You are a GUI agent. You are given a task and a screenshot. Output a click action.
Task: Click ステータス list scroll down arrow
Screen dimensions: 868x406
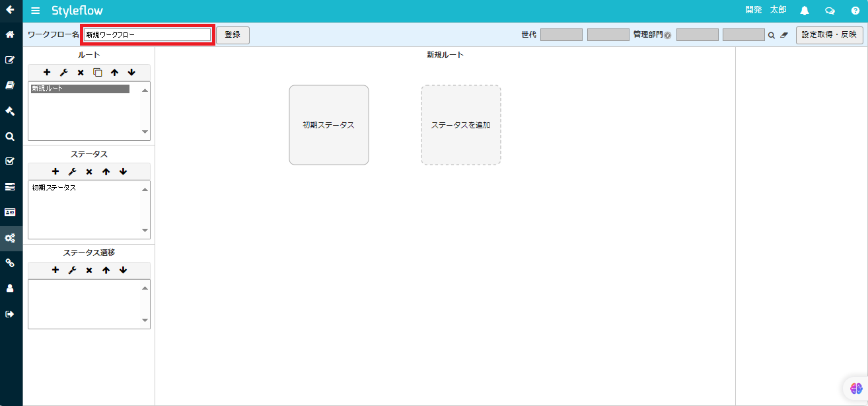click(145, 231)
